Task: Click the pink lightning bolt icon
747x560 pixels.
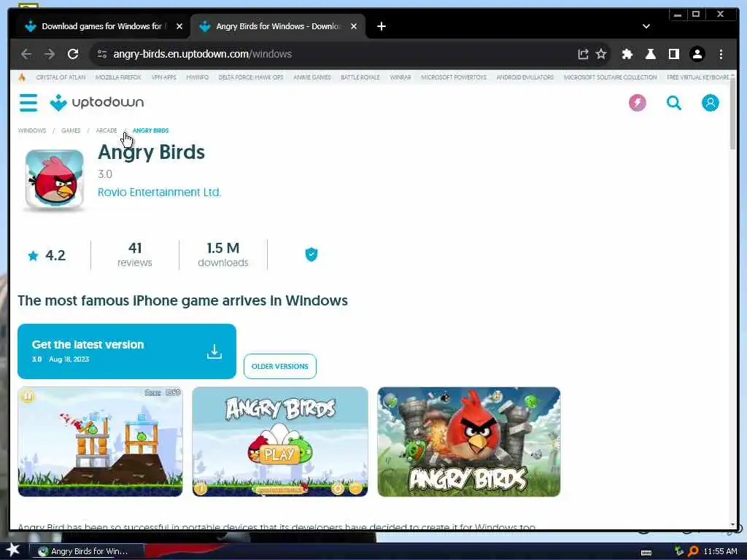Action: coord(638,102)
